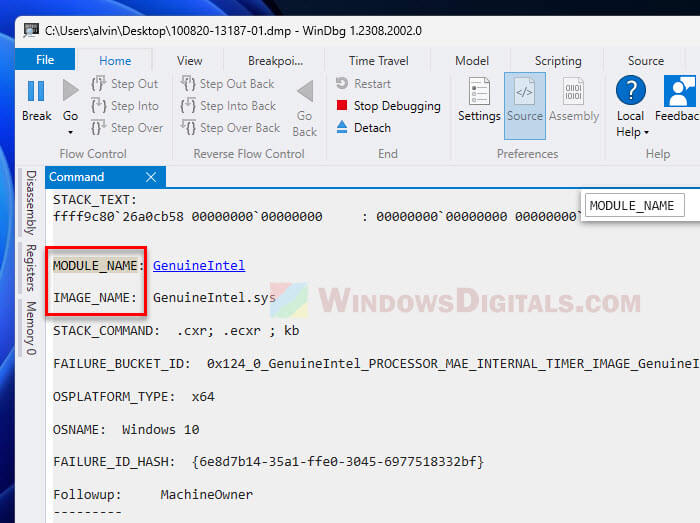Toggle the Assembly mode icon
700x523 pixels.
pyautogui.click(x=573, y=91)
